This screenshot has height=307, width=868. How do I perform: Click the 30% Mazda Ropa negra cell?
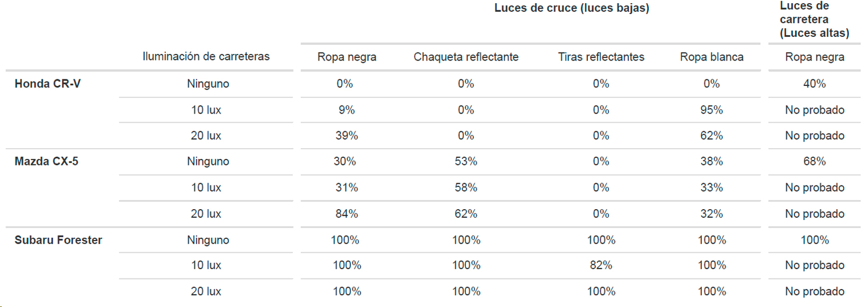344,162
